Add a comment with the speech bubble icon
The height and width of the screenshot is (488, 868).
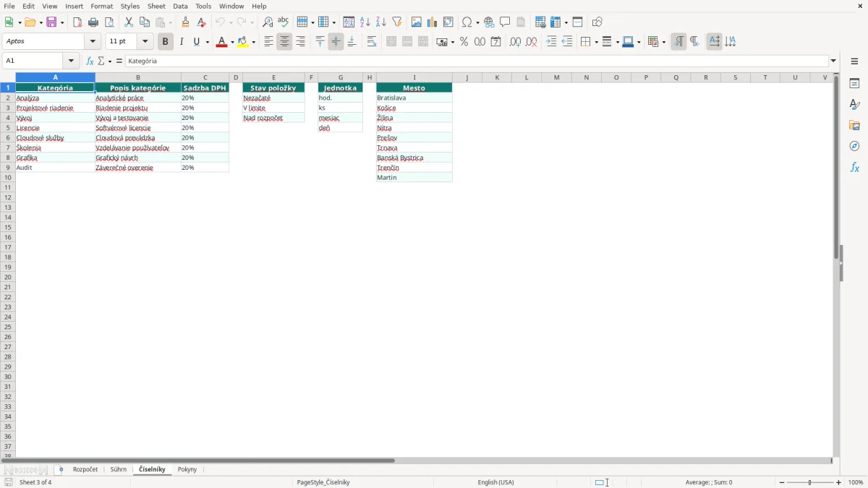coord(505,22)
